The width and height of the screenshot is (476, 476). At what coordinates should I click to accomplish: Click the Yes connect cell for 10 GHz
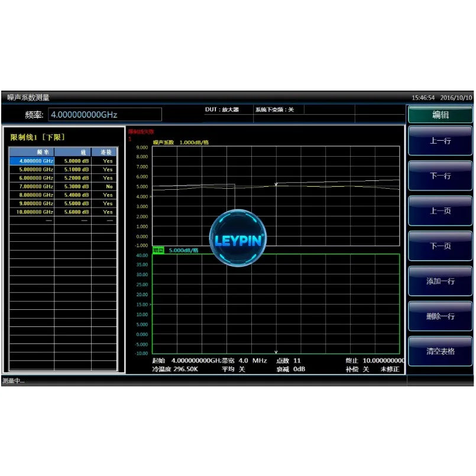pyautogui.click(x=104, y=212)
